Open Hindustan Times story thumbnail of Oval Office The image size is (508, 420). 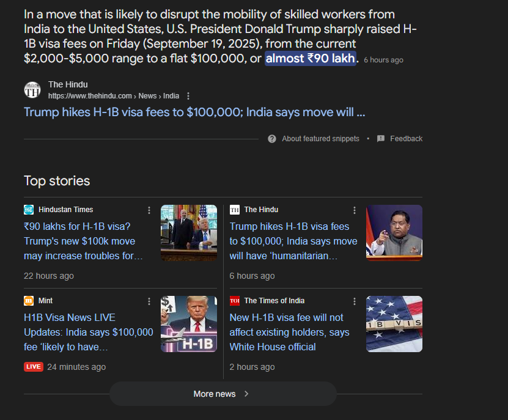click(189, 233)
